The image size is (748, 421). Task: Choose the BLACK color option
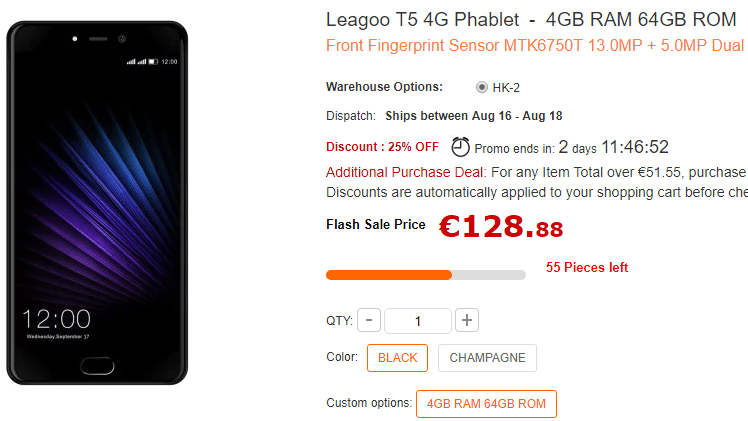click(397, 358)
